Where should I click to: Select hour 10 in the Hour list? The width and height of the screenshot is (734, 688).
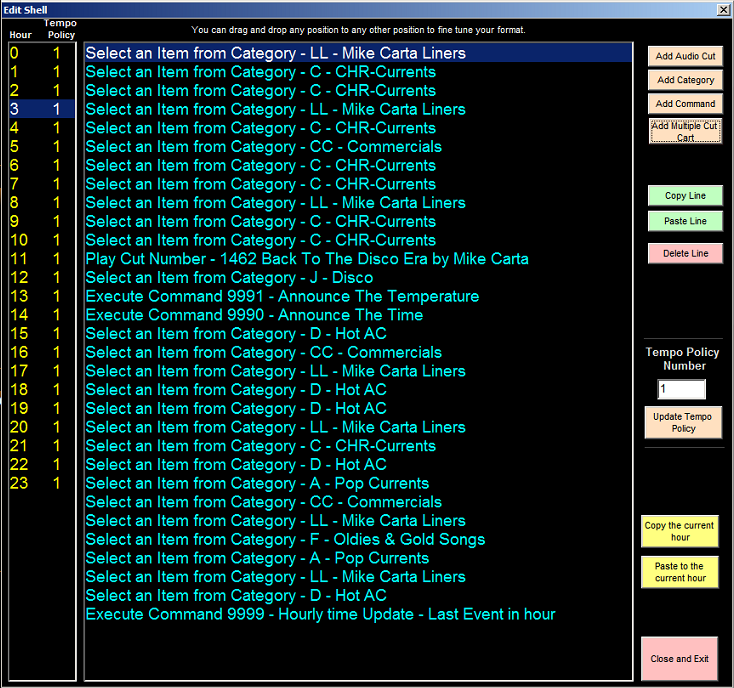coord(42,240)
